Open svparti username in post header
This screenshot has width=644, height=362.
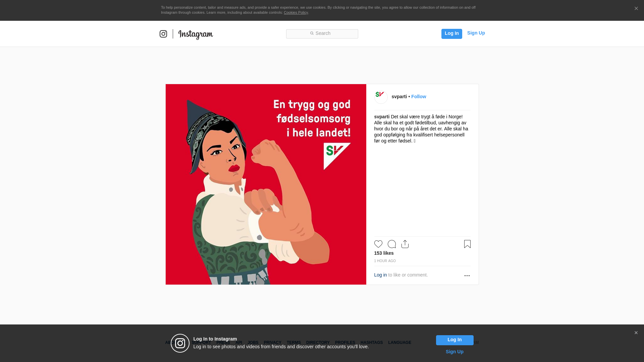click(399, 97)
